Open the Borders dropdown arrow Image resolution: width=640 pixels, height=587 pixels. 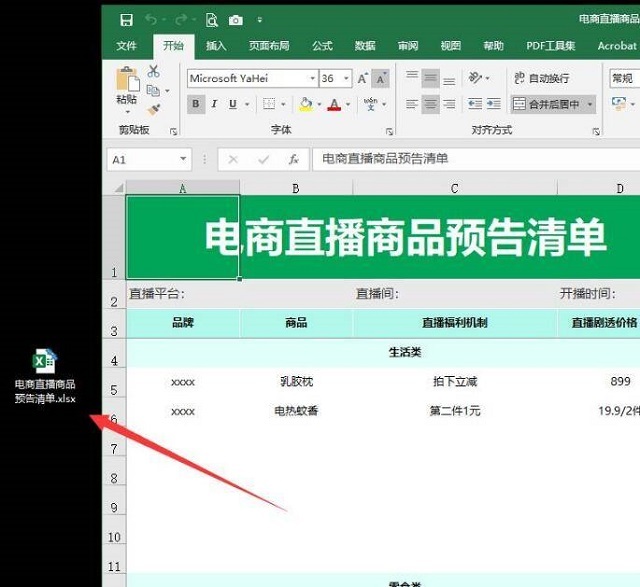283,104
